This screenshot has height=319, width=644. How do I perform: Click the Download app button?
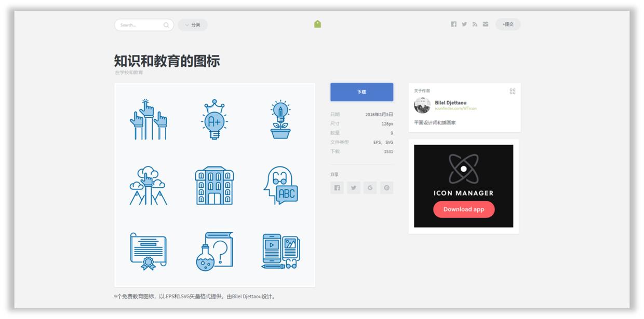[x=463, y=210]
